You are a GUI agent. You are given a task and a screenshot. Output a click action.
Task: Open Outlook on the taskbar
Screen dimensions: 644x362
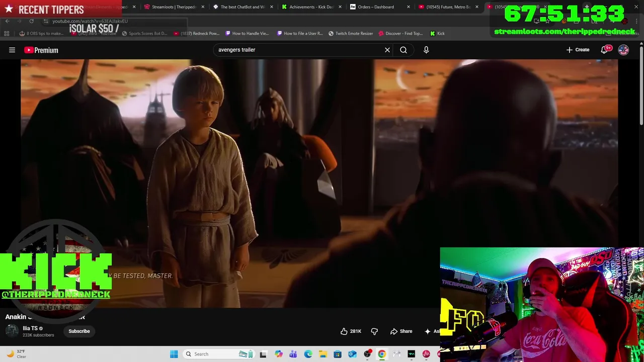[x=352, y=354]
